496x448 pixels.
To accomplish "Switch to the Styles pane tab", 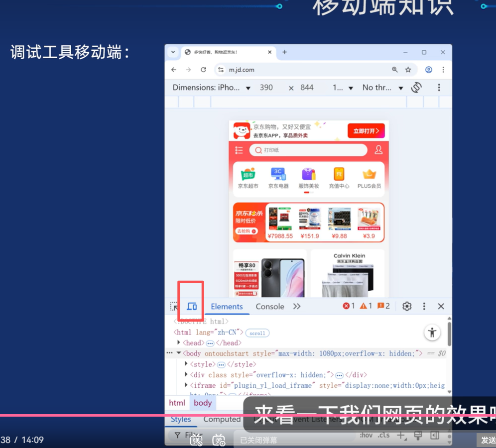I will (x=181, y=419).
